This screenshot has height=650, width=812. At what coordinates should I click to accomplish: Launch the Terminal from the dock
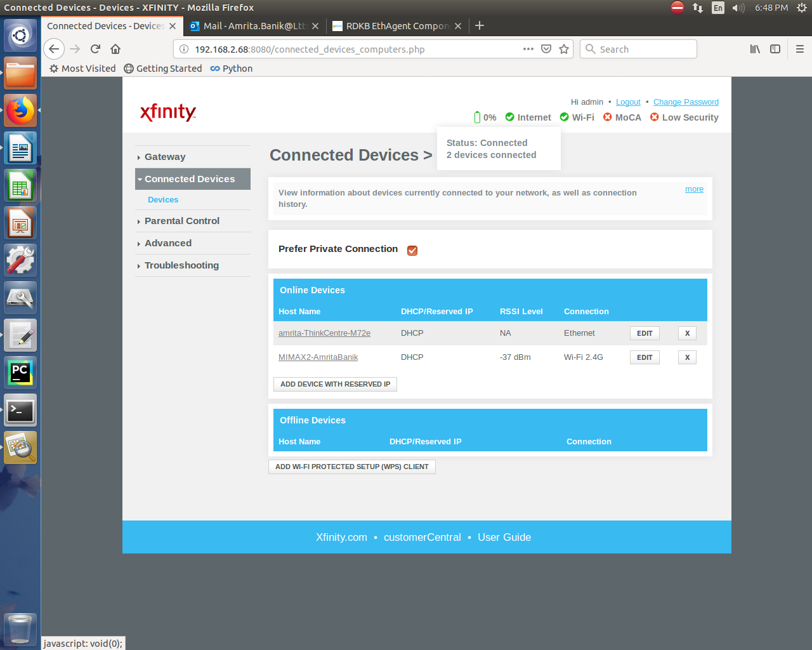20,411
